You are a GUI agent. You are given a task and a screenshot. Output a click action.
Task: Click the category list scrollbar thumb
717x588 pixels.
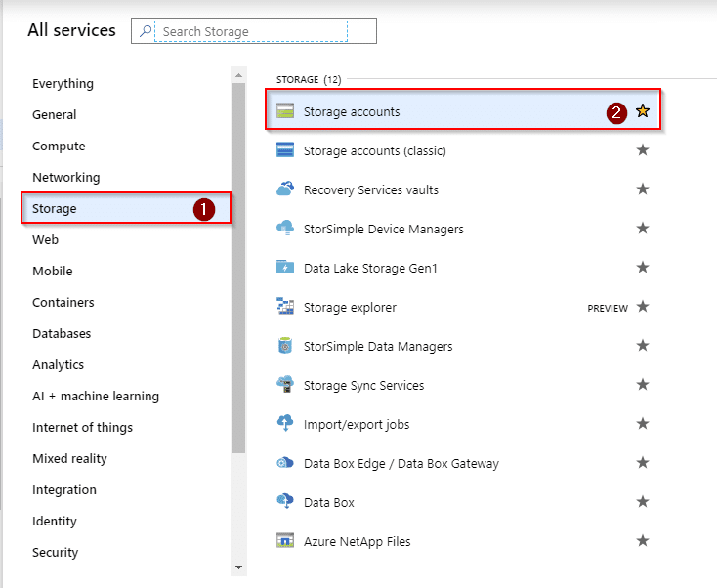click(x=238, y=268)
